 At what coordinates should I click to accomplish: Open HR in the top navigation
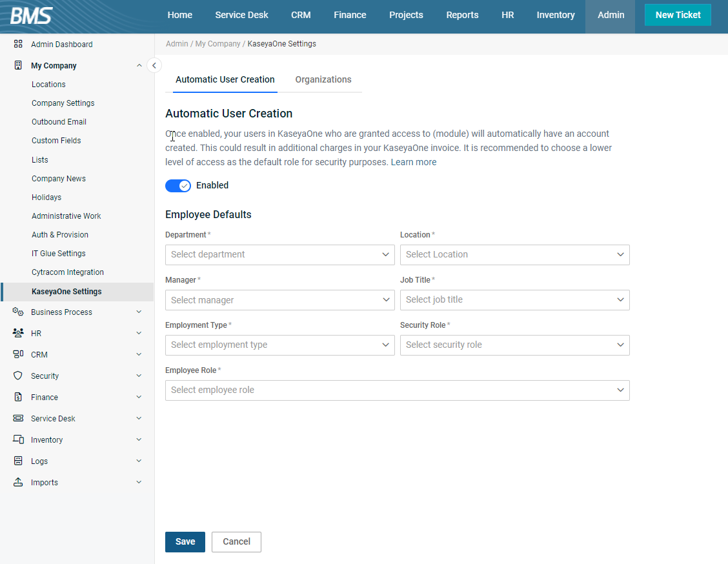point(508,15)
